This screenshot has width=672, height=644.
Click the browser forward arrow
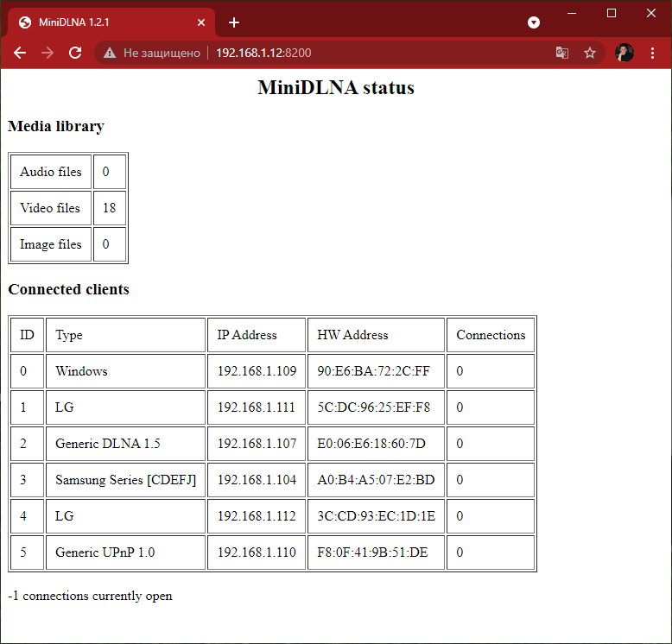point(48,53)
